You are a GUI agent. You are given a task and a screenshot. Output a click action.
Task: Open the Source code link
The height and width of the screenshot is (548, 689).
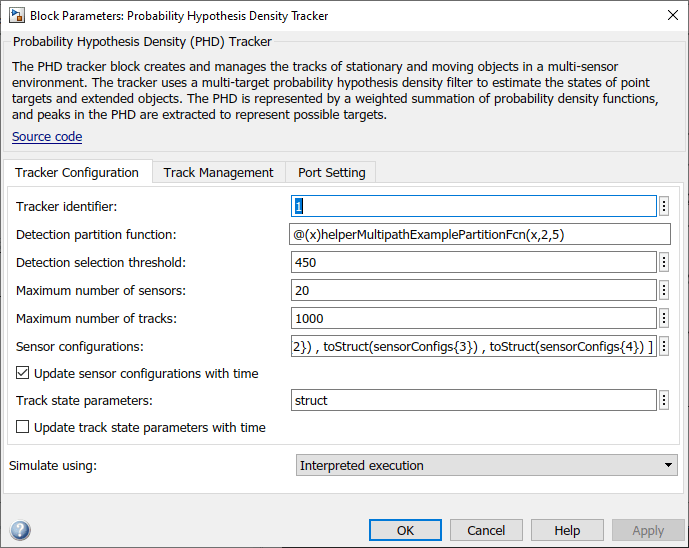(x=47, y=137)
